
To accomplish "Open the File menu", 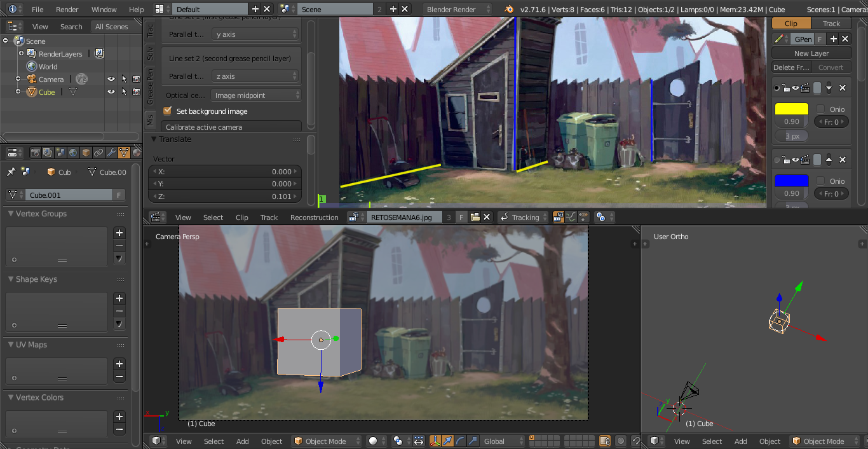I will 37,10.
